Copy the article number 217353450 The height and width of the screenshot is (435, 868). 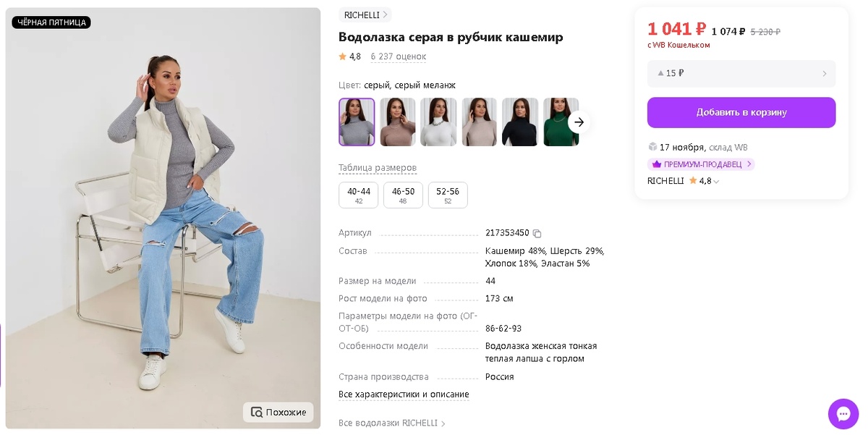coord(536,233)
